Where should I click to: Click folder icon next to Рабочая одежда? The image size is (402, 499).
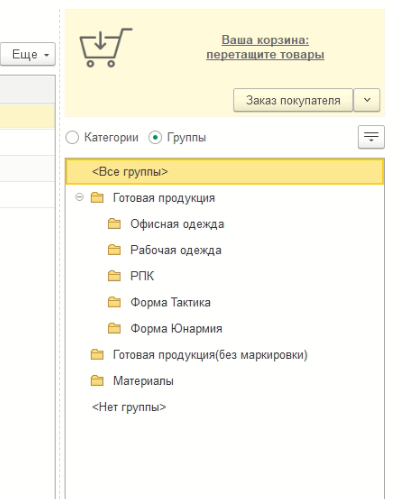pos(114,250)
